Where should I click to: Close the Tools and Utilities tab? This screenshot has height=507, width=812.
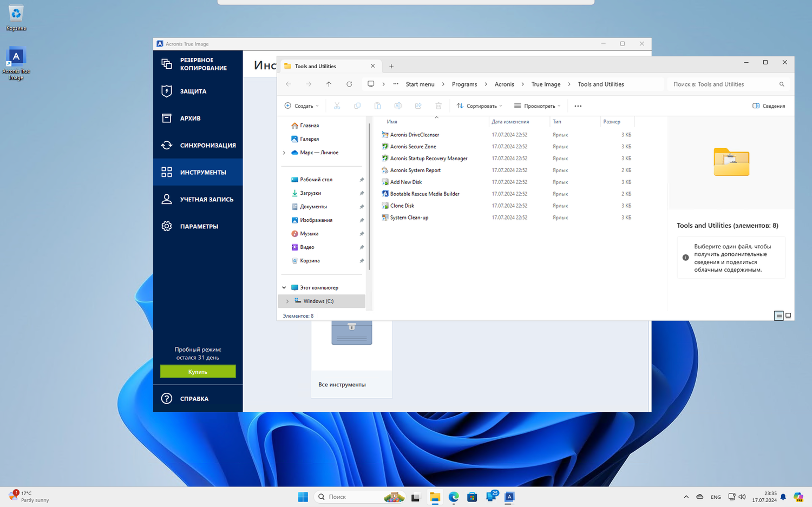click(372, 66)
